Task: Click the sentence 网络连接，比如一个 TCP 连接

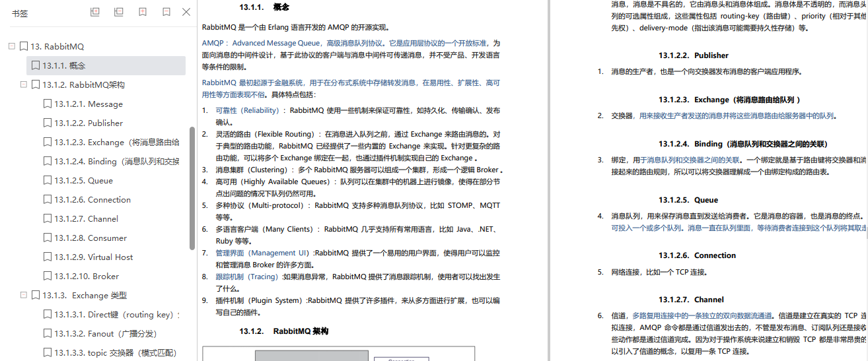Action: (x=659, y=272)
